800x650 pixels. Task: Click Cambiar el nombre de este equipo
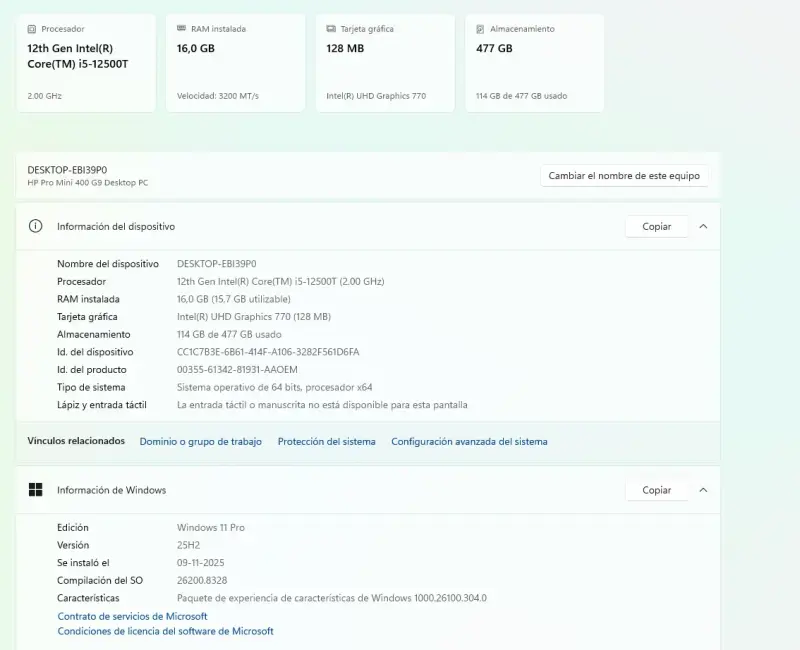(624, 176)
